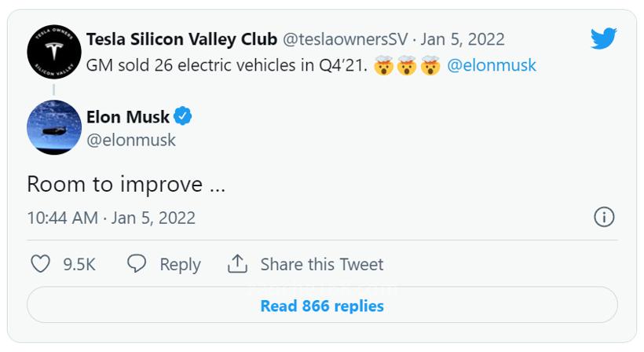Screen dimensions: 644x352
Task: Click the Room to improve tweet text
Action: [126, 184]
